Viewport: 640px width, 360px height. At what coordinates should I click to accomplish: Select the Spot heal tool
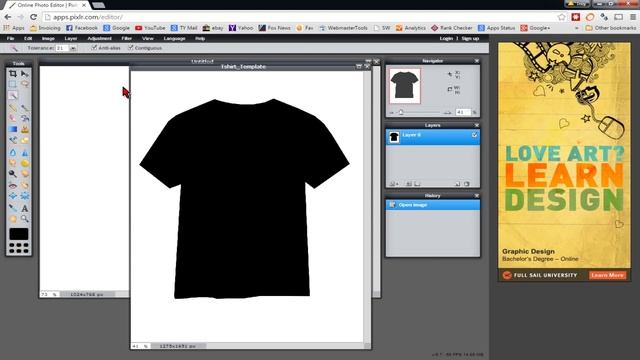[25, 185]
